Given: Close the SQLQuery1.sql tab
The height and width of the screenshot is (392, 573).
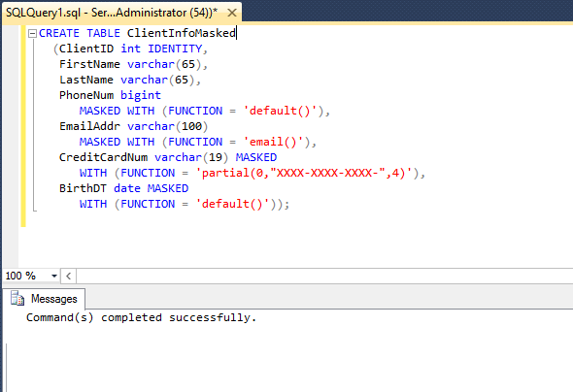Looking at the screenshot, I should point(232,13).
